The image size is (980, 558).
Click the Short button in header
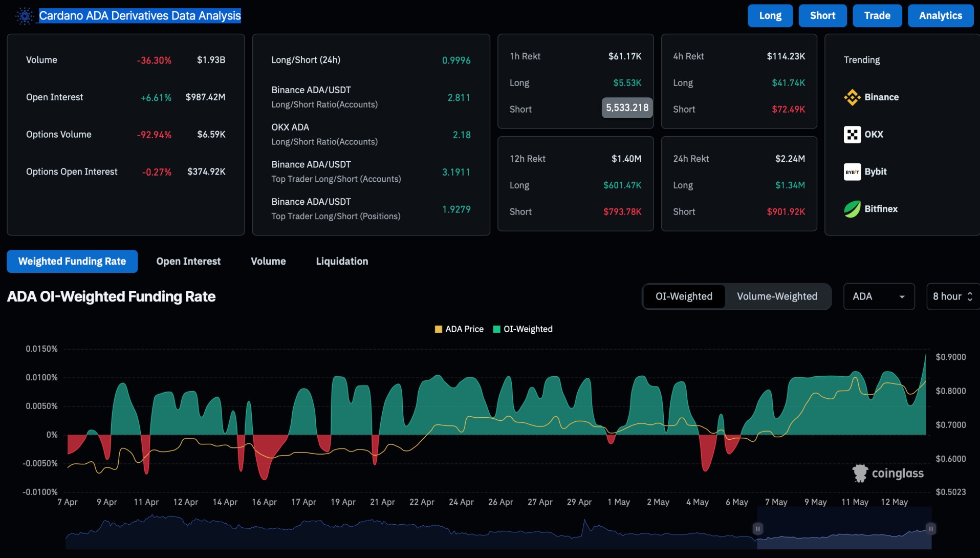click(822, 16)
